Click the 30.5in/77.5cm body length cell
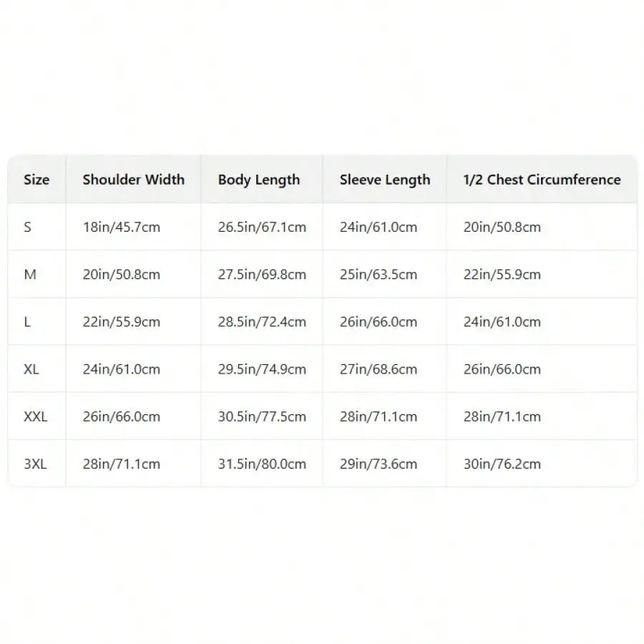 coord(262,416)
